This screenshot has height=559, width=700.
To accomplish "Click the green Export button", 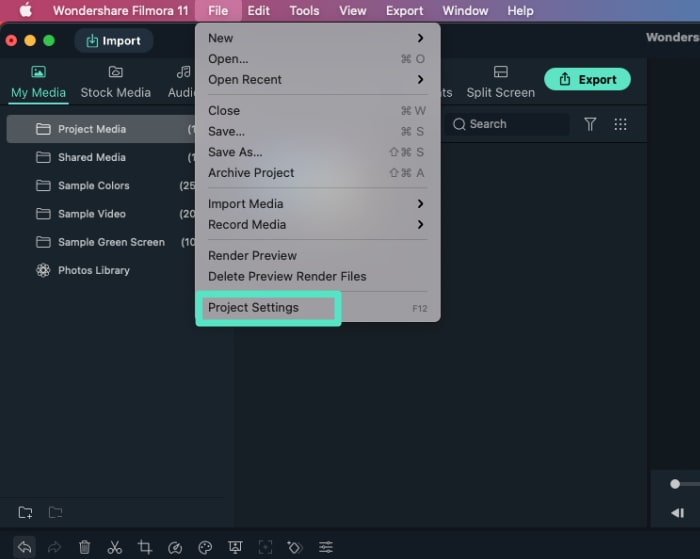I will tap(587, 79).
